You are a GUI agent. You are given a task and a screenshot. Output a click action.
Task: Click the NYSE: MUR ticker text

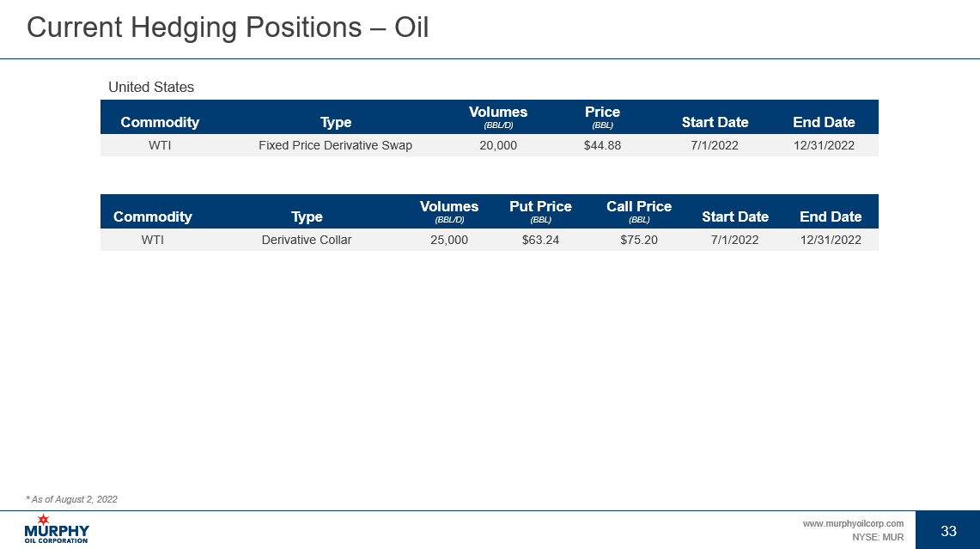(877, 536)
